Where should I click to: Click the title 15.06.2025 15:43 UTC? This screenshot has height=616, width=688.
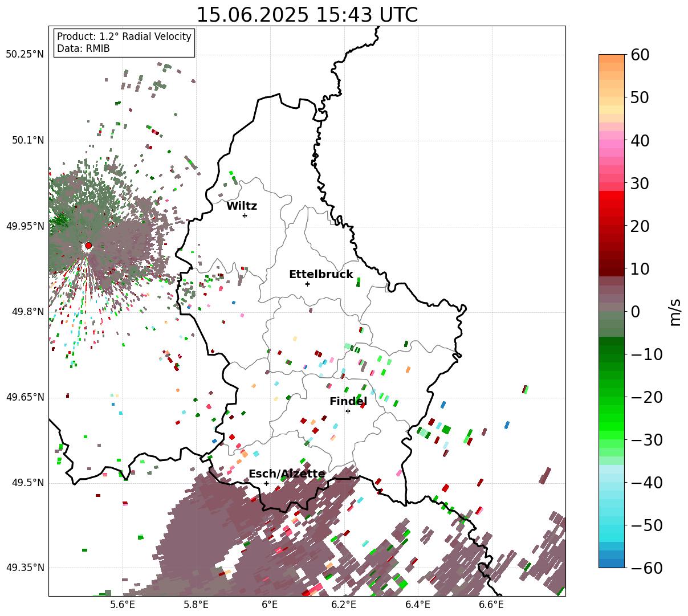coord(307,15)
